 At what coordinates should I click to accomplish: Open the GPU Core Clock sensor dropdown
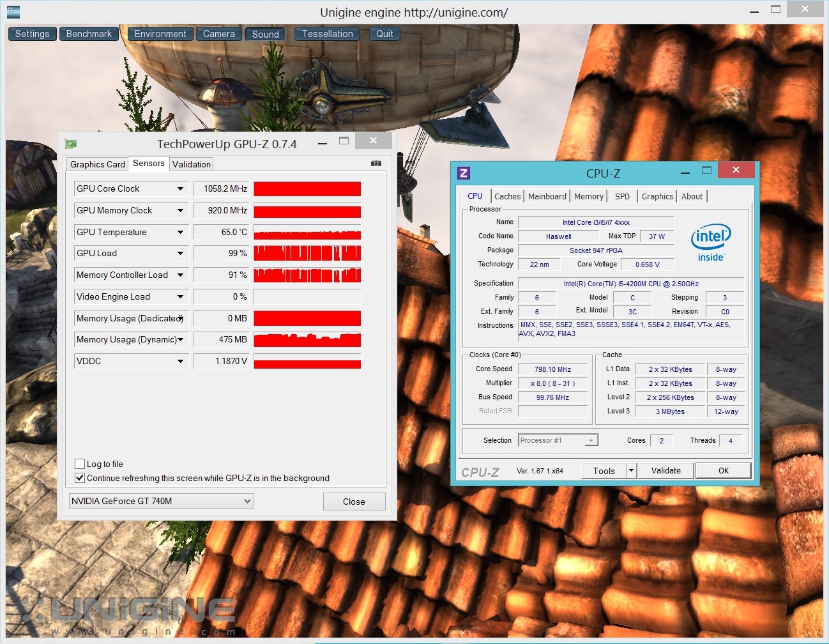pyautogui.click(x=181, y=188)
